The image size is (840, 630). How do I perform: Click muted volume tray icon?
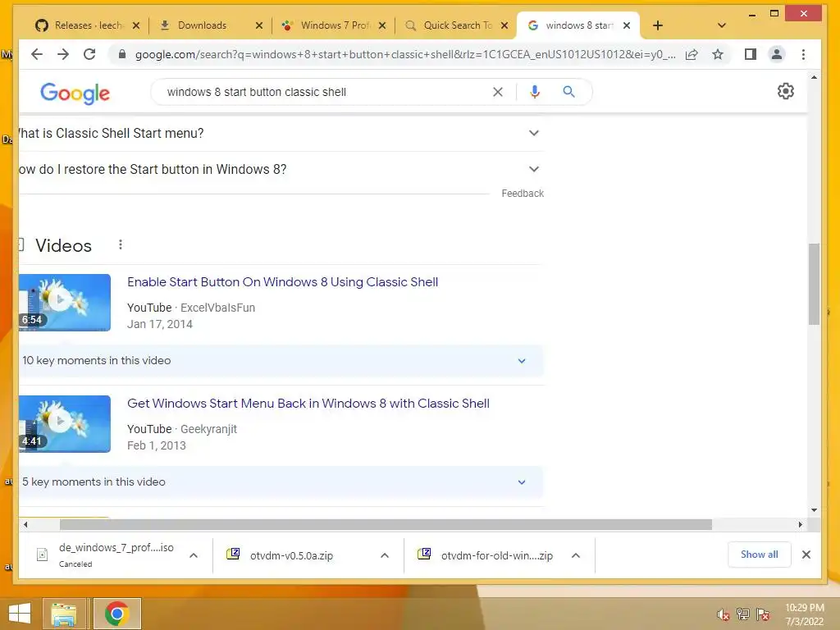723,614
